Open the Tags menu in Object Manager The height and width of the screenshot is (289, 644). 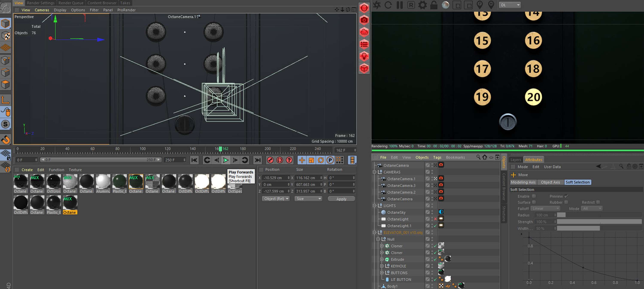[x=437, y=157]
